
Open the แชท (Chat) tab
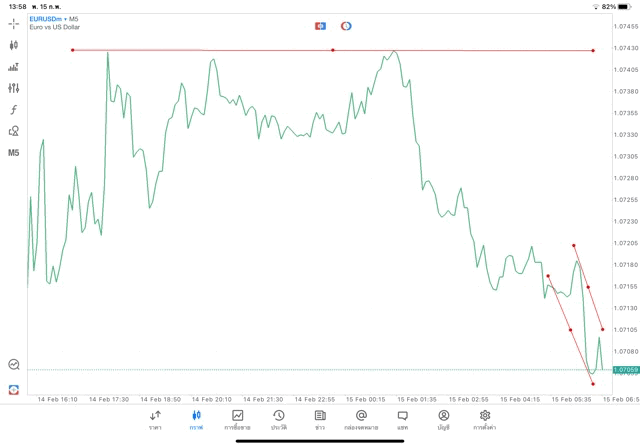[x=402, y=420]
